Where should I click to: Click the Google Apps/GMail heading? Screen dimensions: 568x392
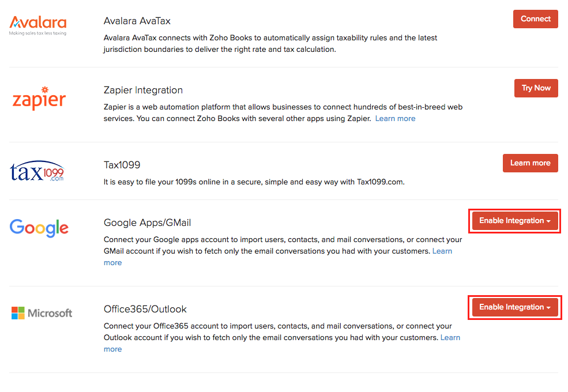tap(147, 223)
